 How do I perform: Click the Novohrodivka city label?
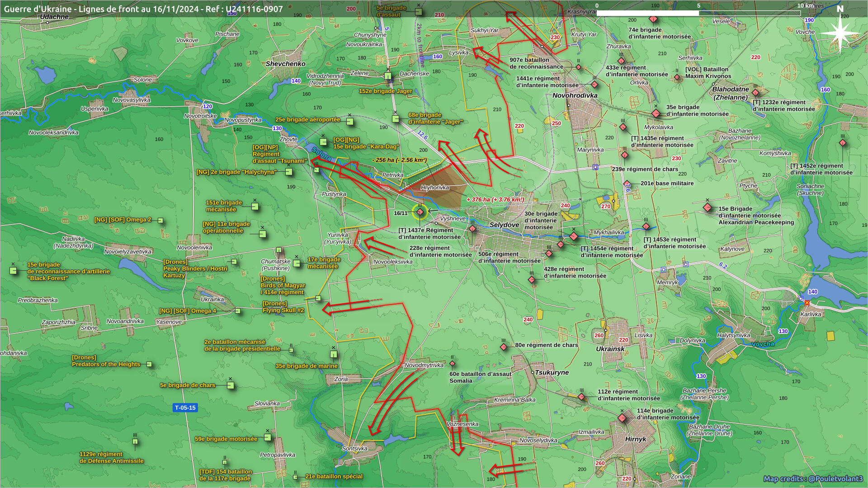(x=575, y=95)
